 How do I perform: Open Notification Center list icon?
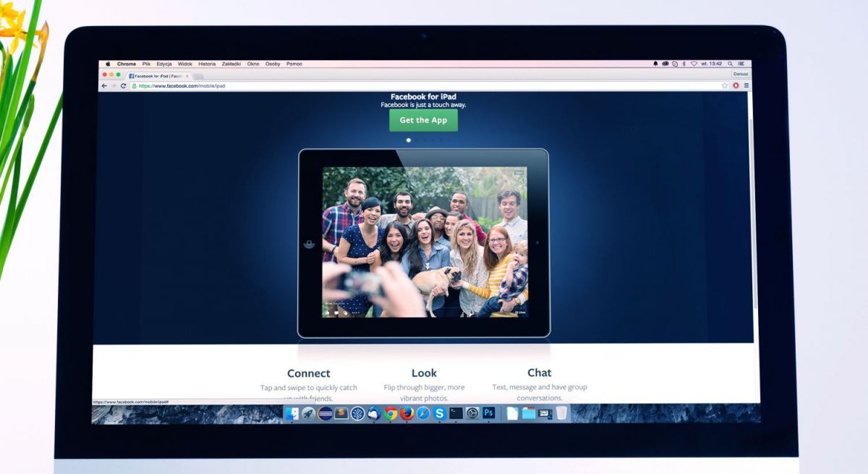coord(741,64)
